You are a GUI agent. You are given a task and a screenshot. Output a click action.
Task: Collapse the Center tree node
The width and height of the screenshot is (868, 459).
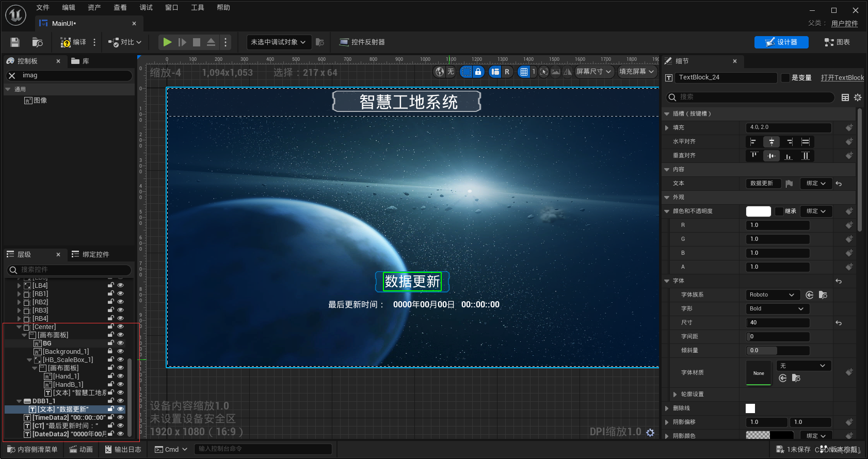tap(19, 327)
